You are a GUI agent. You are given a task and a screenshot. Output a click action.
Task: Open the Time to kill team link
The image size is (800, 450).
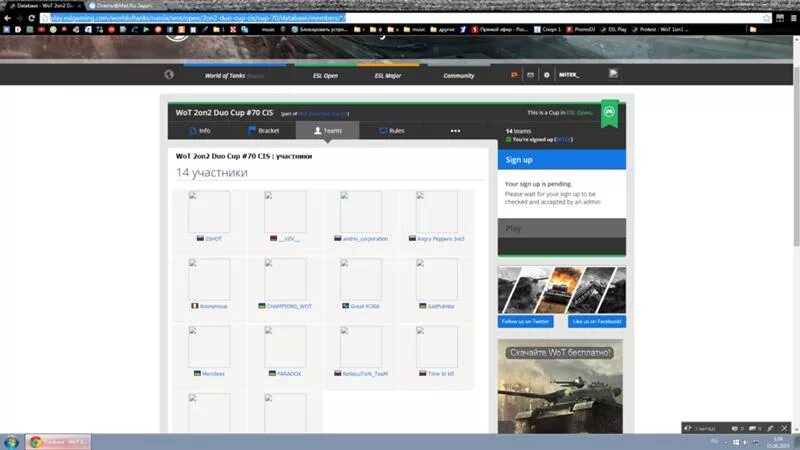click(441, 373)
